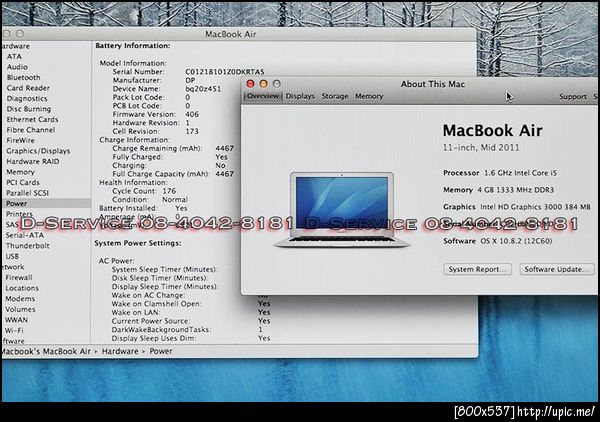Click the Battery Information heading
This screenshot has width=600, height=422.
click(x=132, y=46)
